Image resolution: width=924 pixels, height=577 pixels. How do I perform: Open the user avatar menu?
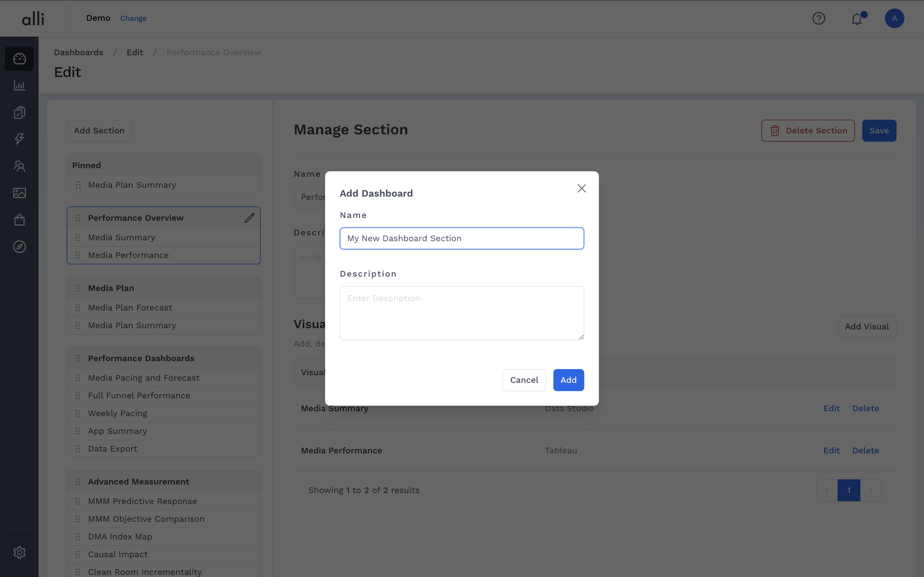click(894, 19)
